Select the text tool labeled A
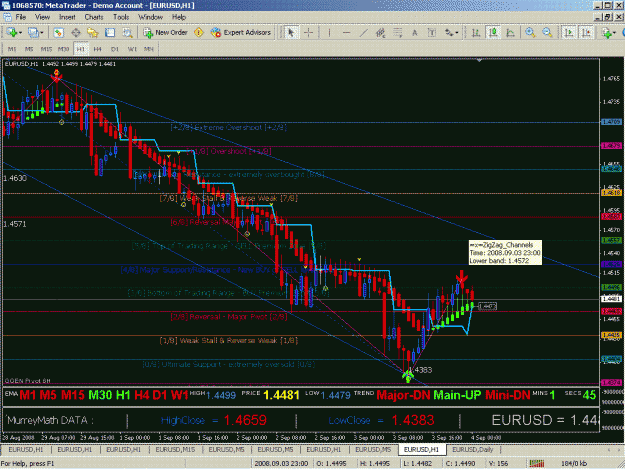This screenshot has width=625, height=469. (x=415, y=33)
